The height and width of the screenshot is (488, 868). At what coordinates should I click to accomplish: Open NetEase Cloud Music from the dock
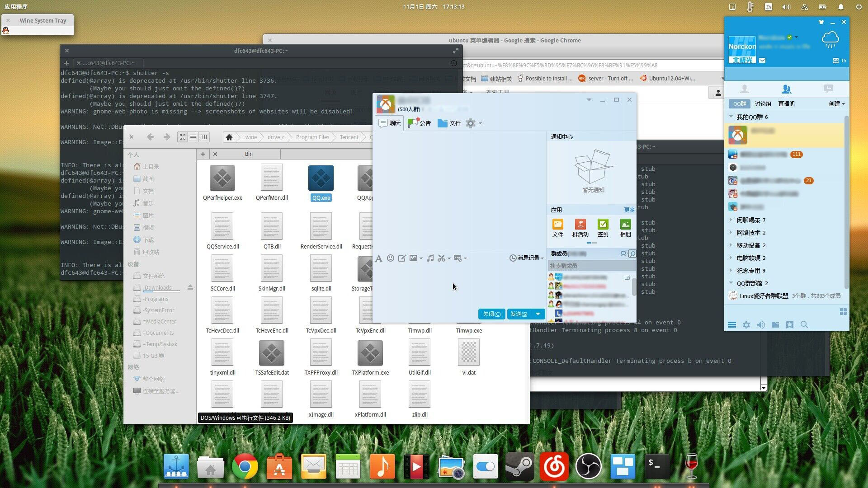554,466
